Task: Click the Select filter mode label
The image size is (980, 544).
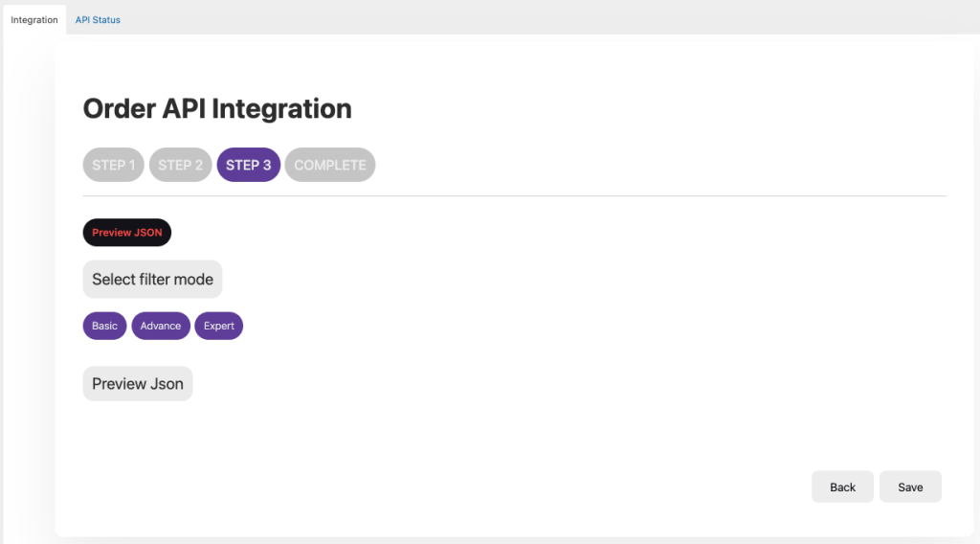Action: pyautogui.click(x=152, y=280)
